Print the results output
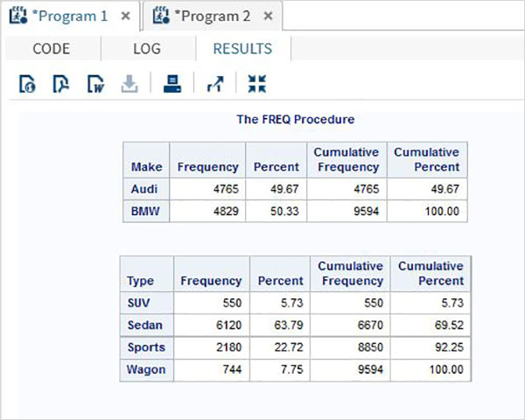 pos(172,84)
